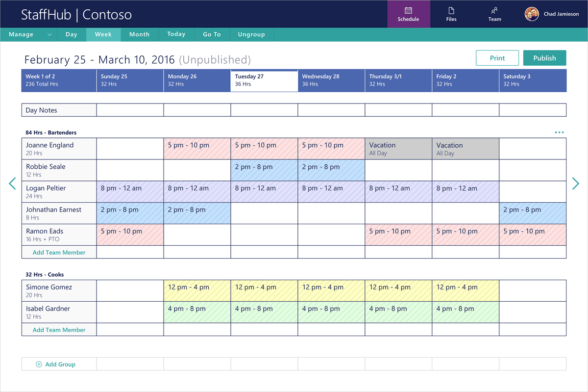This screenshot has height=392, width=588.
Task: Advance to the next week arrow
Action: tap(576, 183)
